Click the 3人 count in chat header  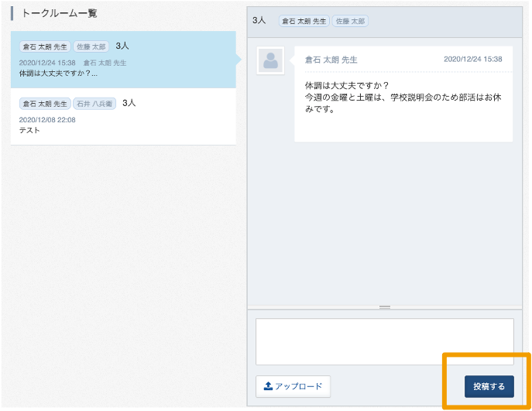tap(259, 20)
